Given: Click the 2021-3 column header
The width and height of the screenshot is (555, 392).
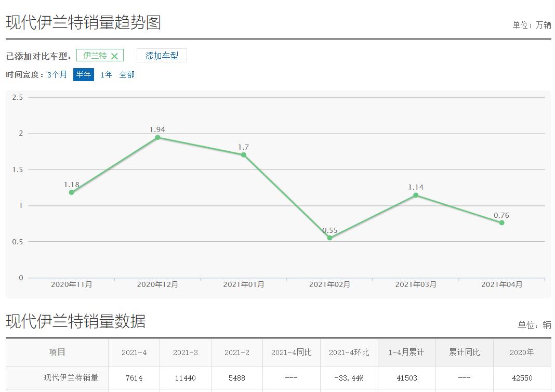Looking at the screenshot, I should (186, 352).
